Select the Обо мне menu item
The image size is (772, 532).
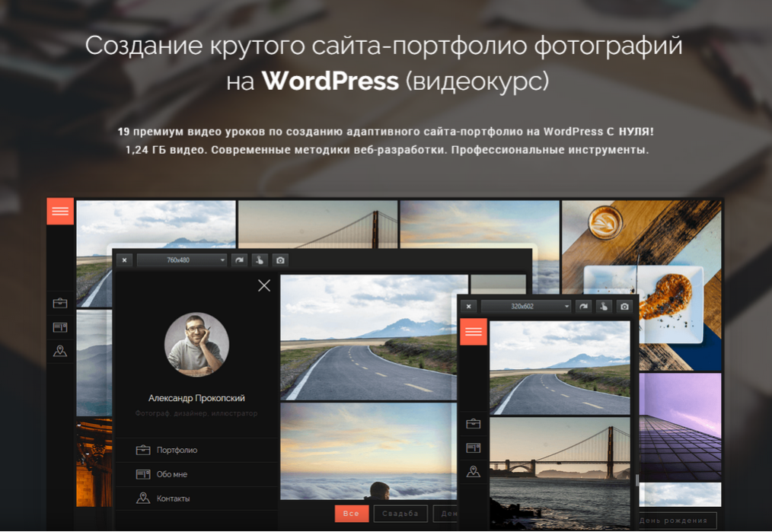click(x=172, y=474)
